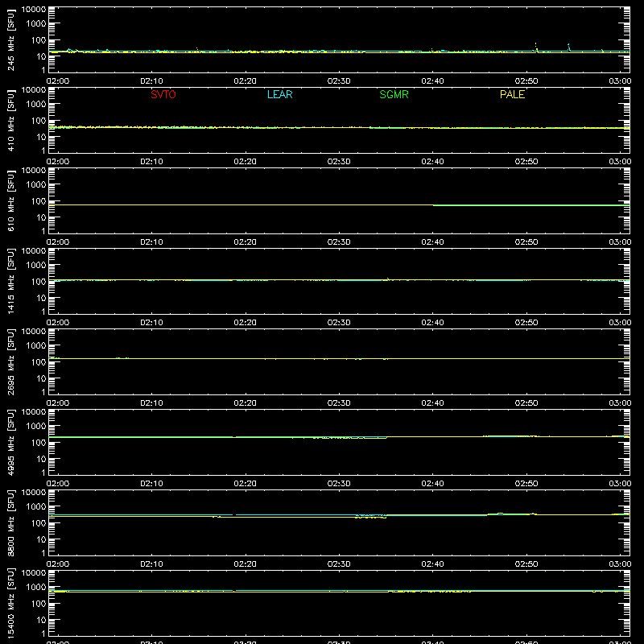Click the 02:20 time label under the 8800 MHz plot

pyautogui.click(x=246, y=564)
